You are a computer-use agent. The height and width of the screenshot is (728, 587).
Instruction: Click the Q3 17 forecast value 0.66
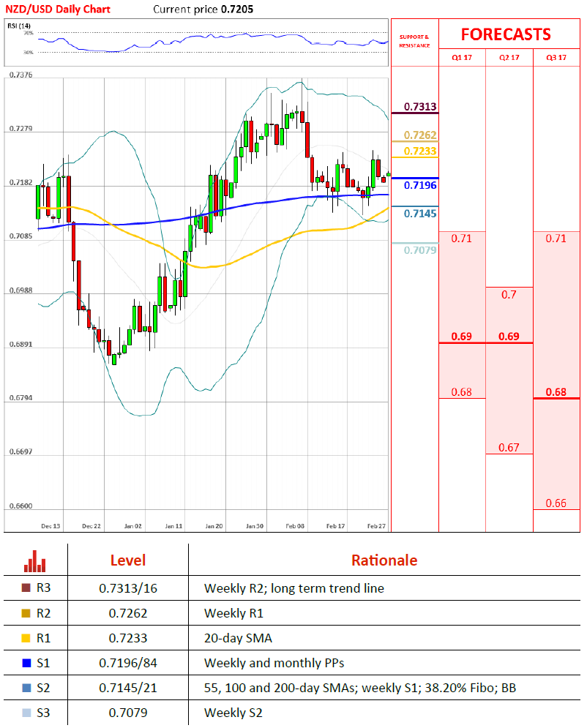556,503
